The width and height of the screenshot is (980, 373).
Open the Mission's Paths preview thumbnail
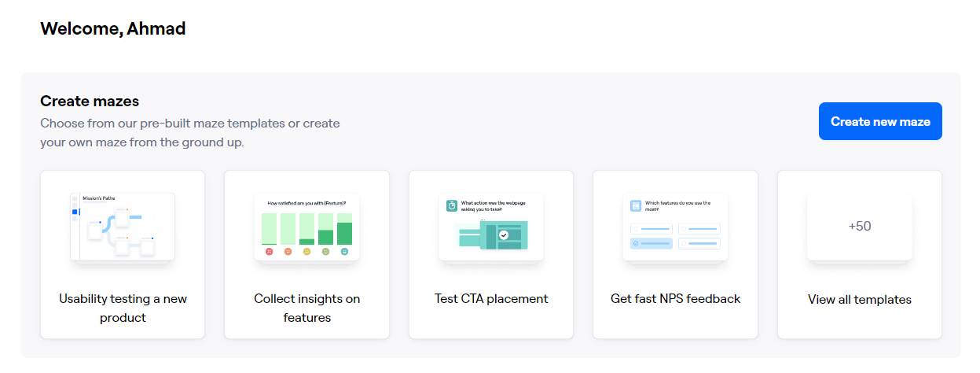pos(123,227)
